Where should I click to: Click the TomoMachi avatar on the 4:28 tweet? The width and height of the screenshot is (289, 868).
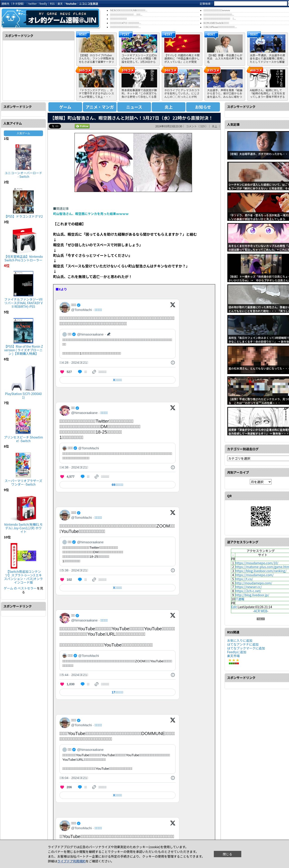pyautogui.click(x=65, y=307)
